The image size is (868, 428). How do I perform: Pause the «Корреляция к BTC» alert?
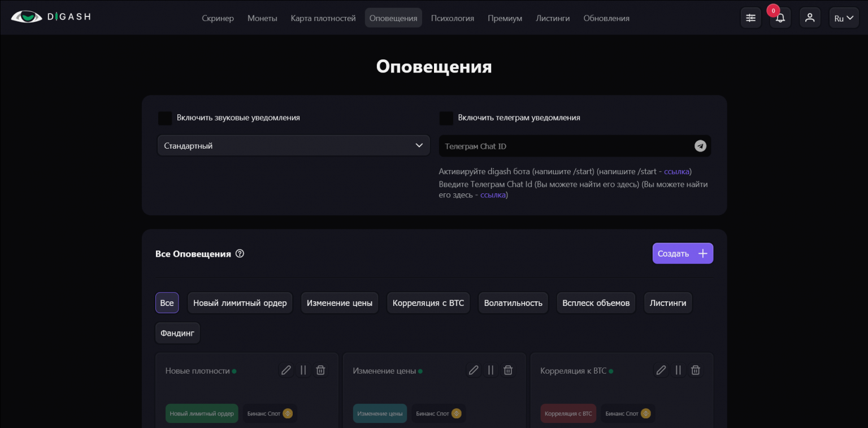point(678,370)
